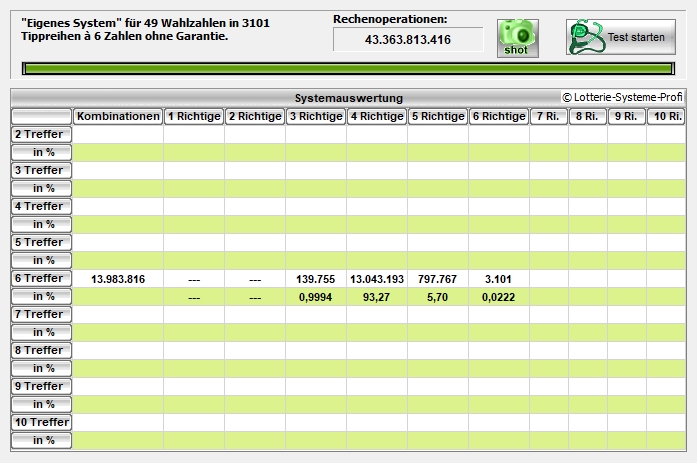Click the green camera shot icon
The height and width of the screenshot is (463, 697).
pos(517,38)
